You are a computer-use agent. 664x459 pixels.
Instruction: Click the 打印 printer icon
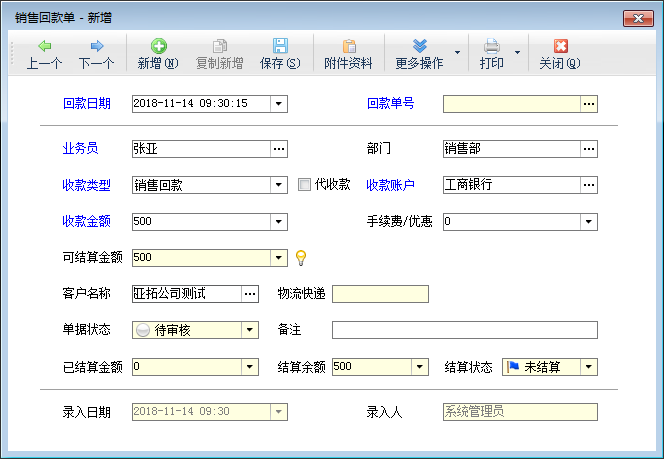point(491,46)
